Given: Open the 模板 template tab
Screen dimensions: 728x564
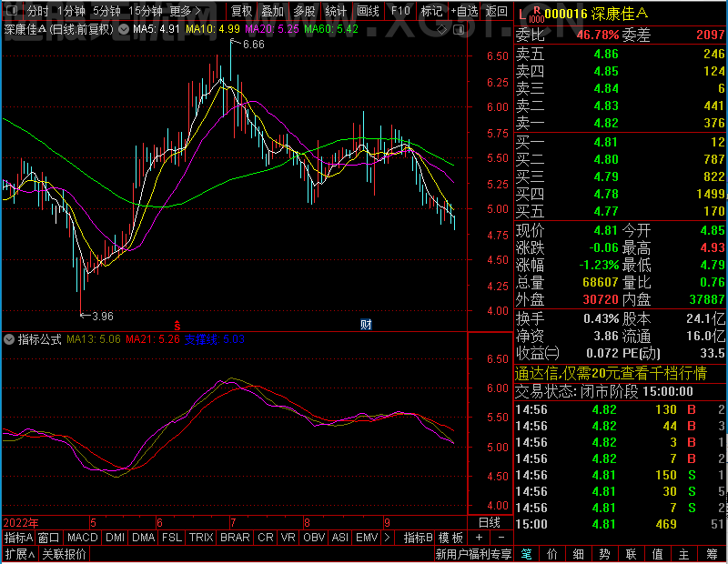Looking at the screenshot, I should [x=450, y=538].
